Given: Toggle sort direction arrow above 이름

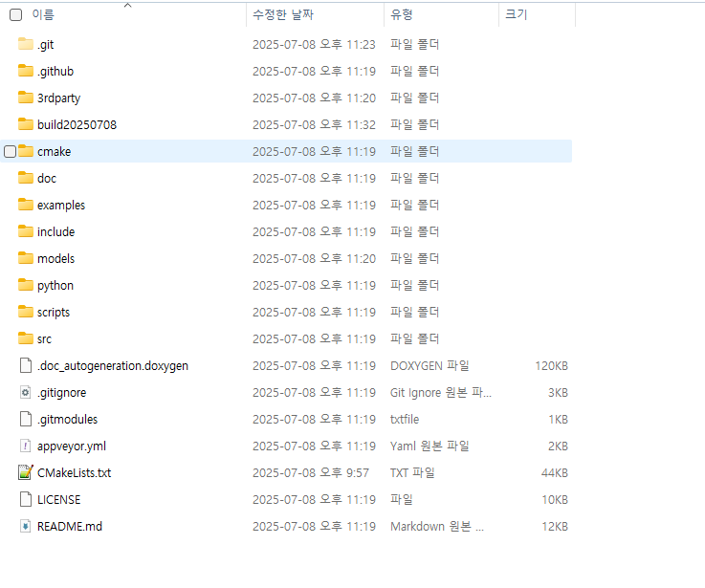Looking at the screenshot, I should pos(127,6).
